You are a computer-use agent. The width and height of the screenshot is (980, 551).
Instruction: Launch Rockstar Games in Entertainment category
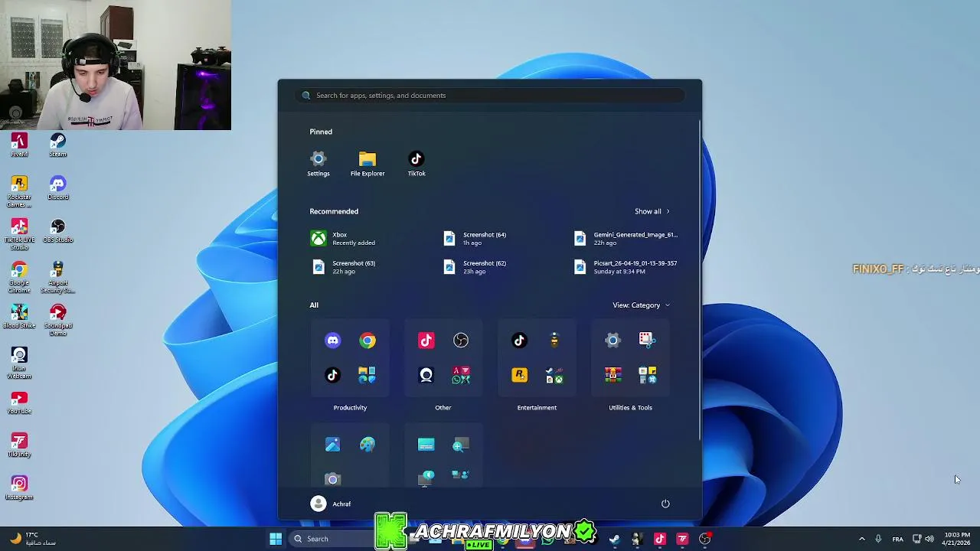tap(519, 375)
